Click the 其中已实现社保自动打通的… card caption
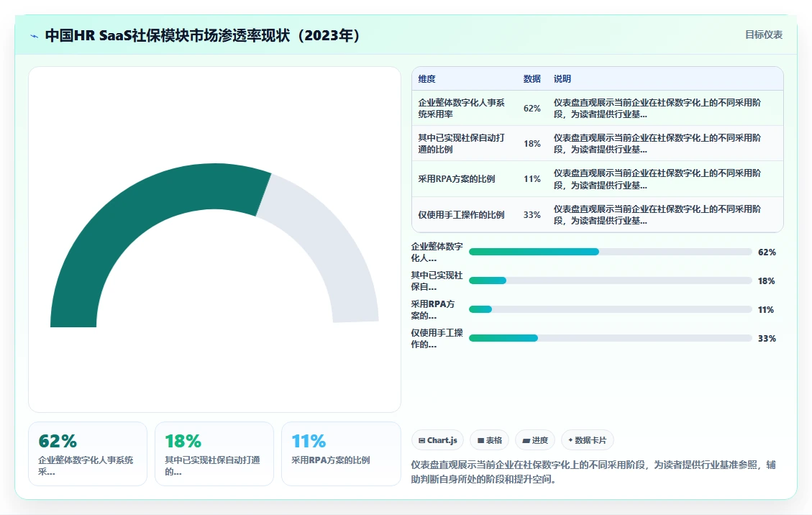Screen dimensions: 812x515 (212, 466)
